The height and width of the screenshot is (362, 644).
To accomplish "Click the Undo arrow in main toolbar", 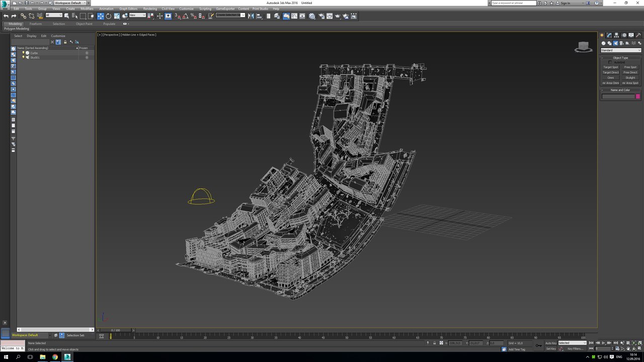I will tap(6, 16).
